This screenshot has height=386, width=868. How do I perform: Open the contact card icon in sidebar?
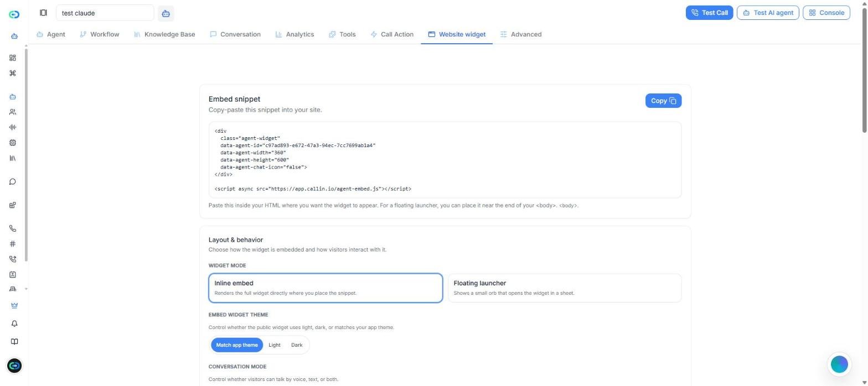(x=13, y=274)
